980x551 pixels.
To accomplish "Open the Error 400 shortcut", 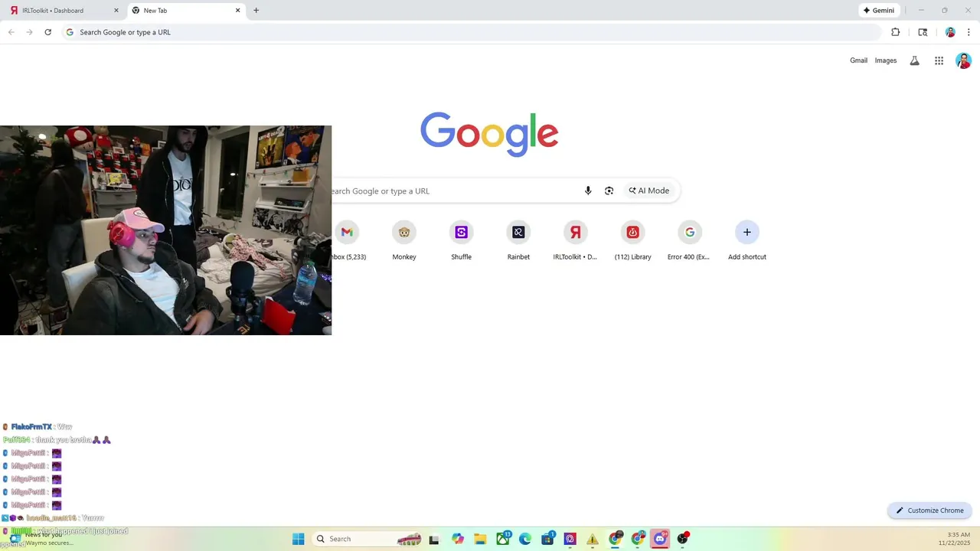I will click(689, 240).
